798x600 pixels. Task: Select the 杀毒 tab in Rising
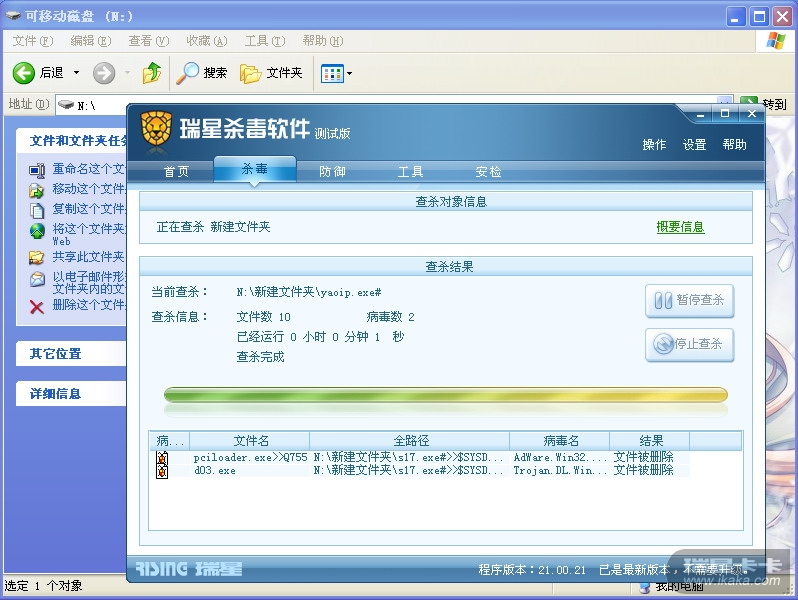[x=254, y=169]
